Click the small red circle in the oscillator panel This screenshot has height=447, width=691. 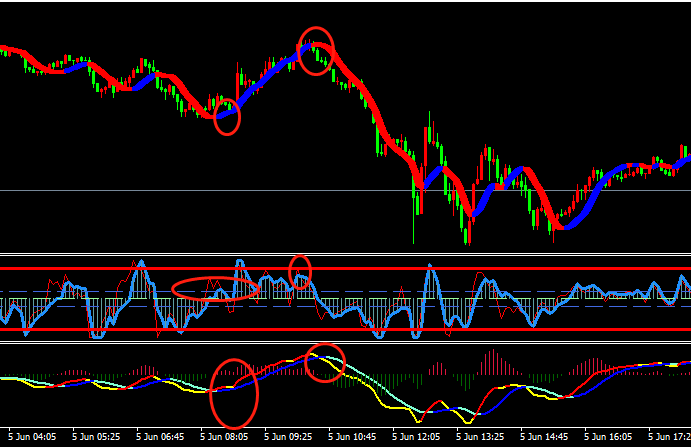click(300, 270)
